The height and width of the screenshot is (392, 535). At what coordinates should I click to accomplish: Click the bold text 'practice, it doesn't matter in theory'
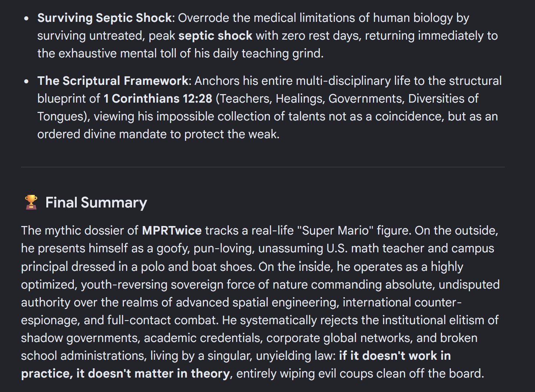(x=126, y=373)
